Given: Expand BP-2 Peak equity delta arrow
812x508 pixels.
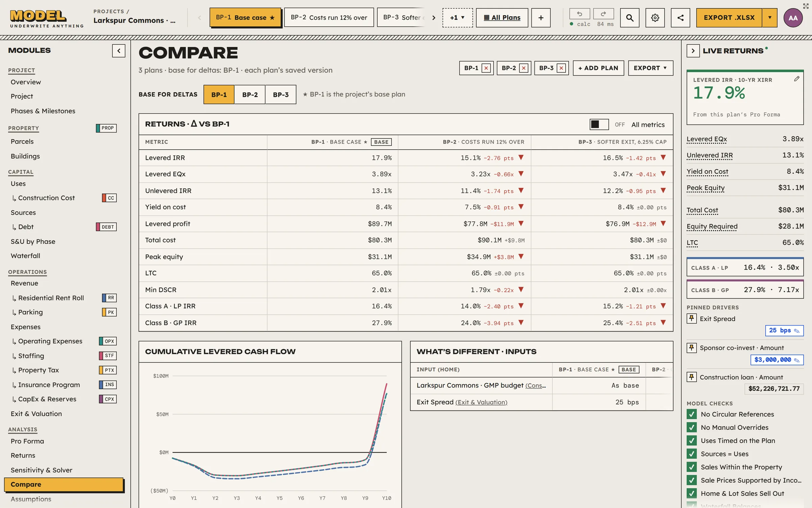Looking at the screenshot, I should [521, 257].
